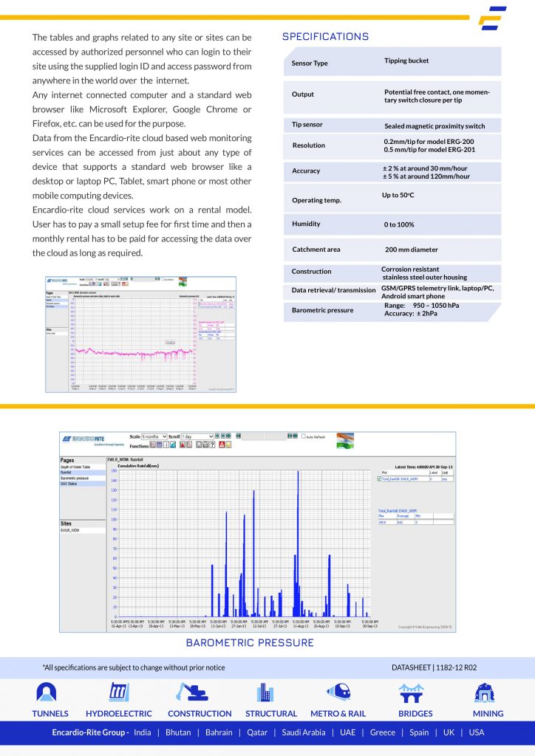This screenshot has height=756, width=535.
Task: Click 'BRIDGES' label in footer
Action: coord(415,714)
